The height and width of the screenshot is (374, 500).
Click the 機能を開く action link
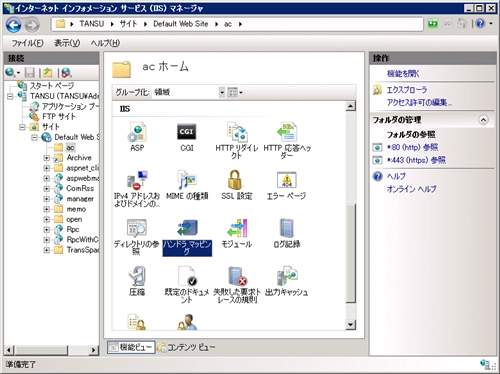coord(403,74)
